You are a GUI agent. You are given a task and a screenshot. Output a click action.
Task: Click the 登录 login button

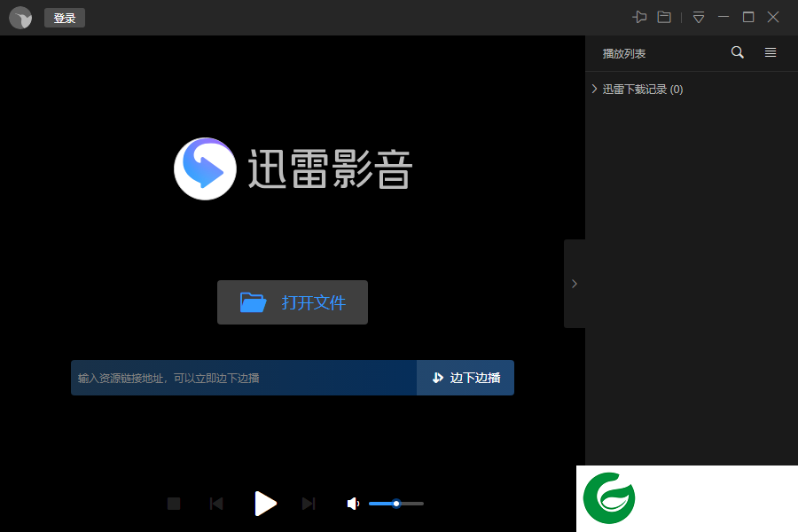click(x=65, y=18)
